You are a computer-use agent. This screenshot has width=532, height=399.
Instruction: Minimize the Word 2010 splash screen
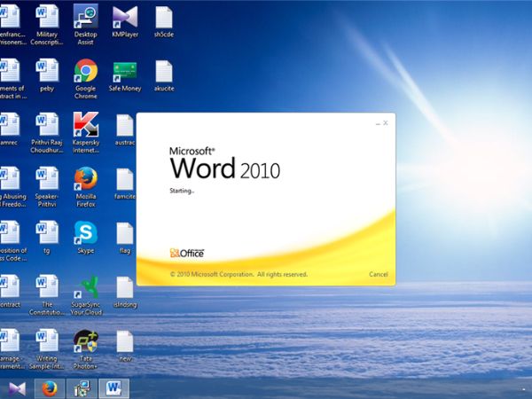(378, 123)
